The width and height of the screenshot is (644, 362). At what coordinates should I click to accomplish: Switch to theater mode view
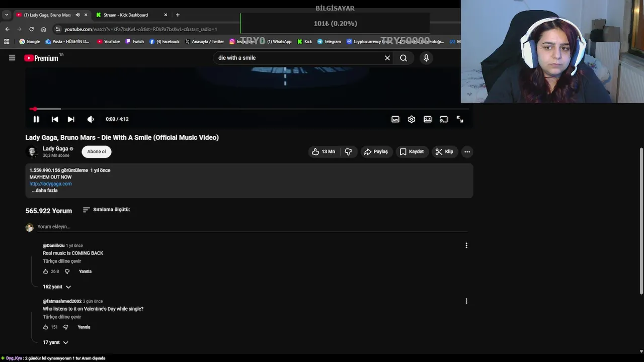(428, 119)
